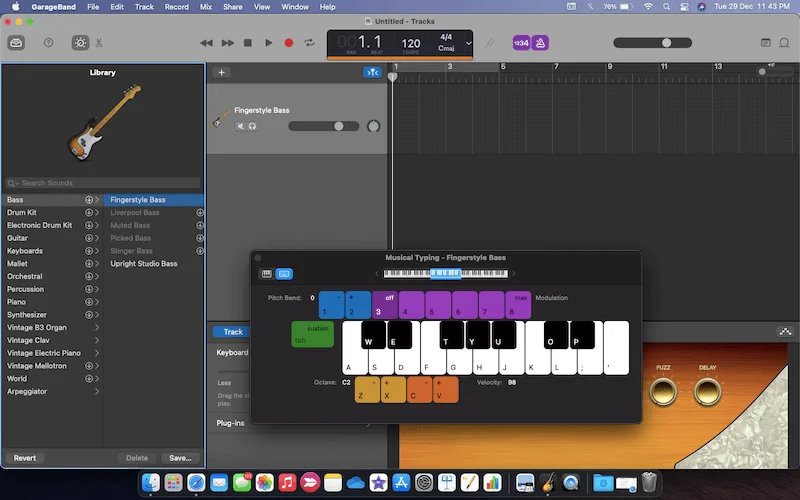Lower octave with the Z key

coord(367,390)
